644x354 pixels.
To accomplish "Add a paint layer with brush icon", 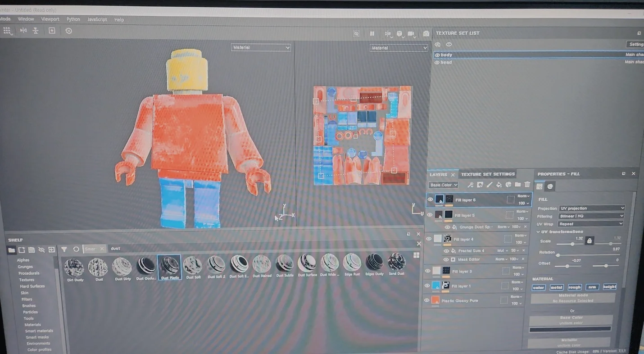I will pos(490,185).
